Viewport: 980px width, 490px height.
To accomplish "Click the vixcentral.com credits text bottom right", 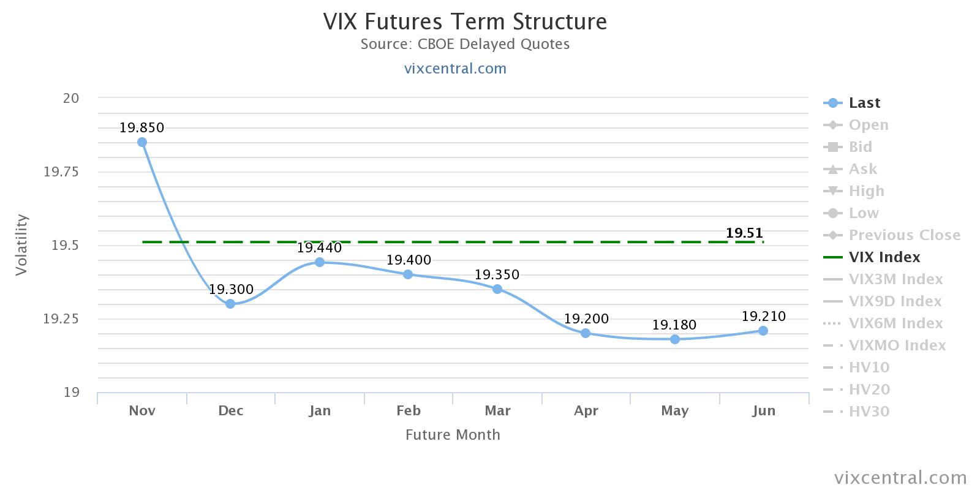I will pos(900,478).
